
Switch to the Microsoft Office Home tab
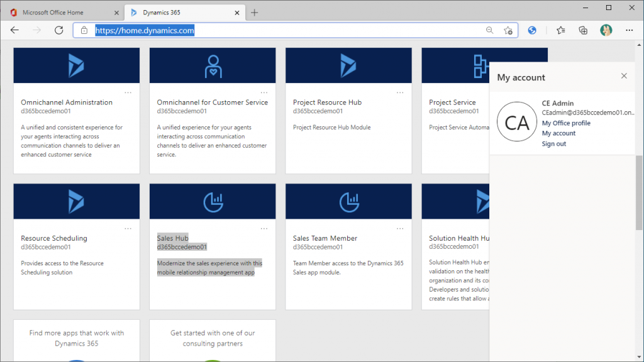[x=64, y=13]
